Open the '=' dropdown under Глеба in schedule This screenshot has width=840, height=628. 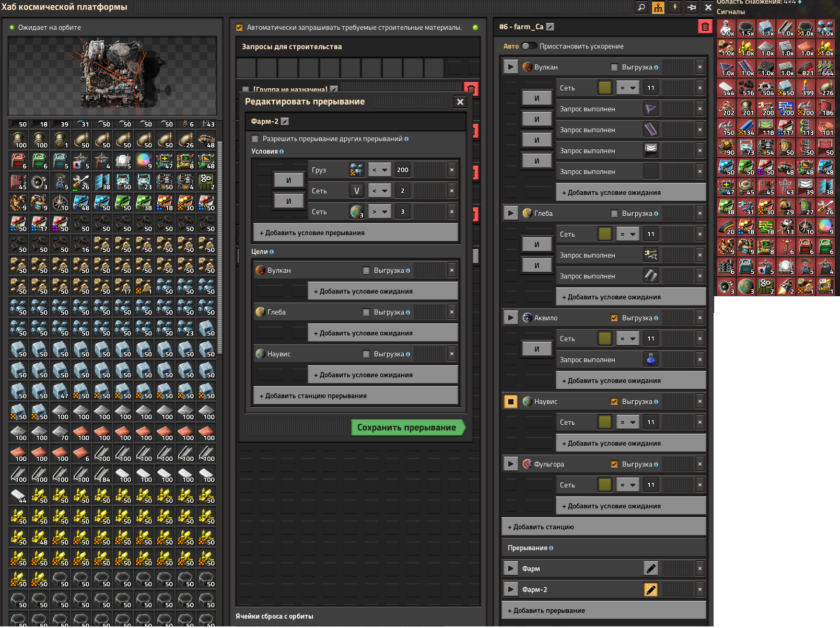point(628,234)
